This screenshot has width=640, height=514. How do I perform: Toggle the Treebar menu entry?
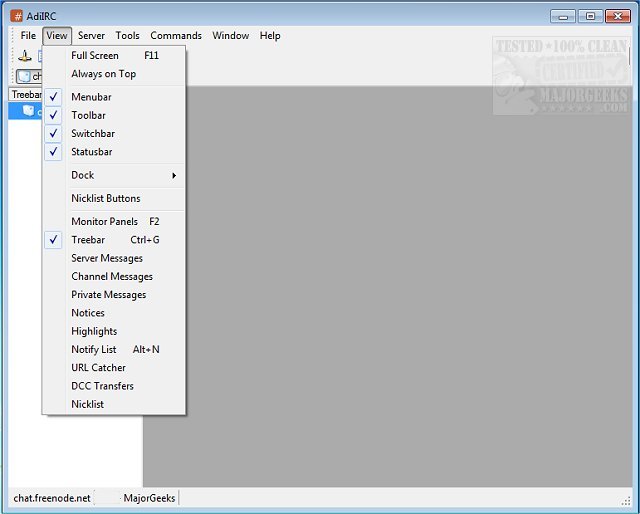(114, 240)
